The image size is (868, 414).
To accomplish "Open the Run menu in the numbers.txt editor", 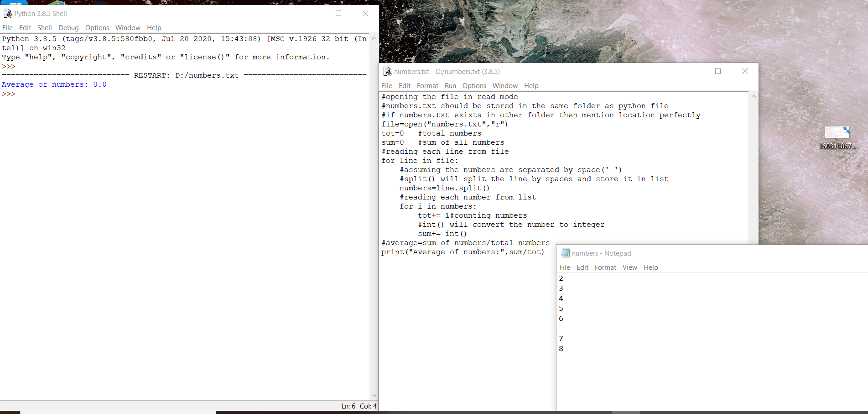I will coord(450,86).
